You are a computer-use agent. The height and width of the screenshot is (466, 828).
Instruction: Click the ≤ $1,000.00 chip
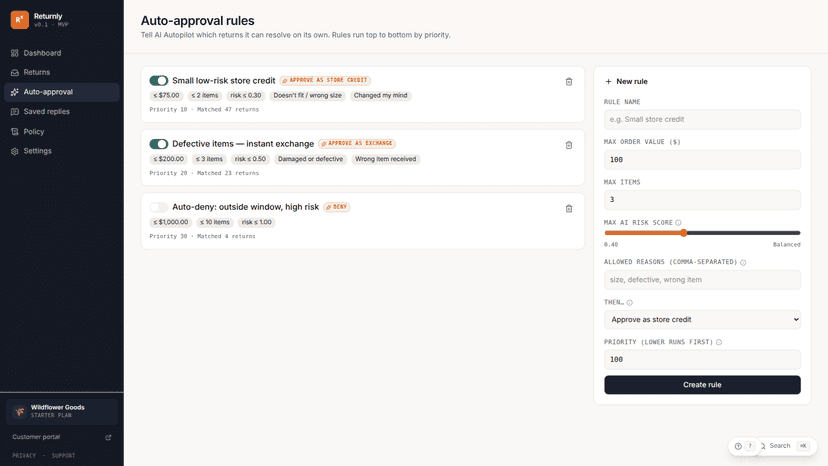pos(171,222)
